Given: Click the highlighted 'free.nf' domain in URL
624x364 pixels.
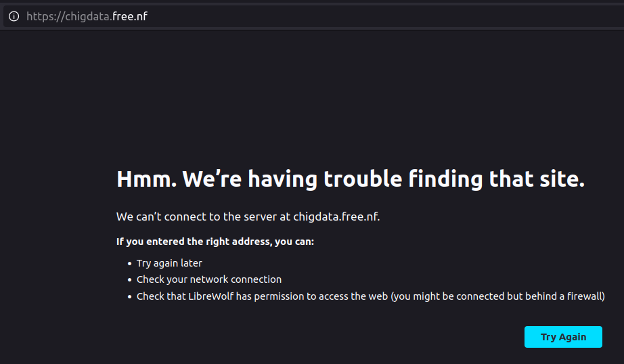Looking at the screenshot, I should point(130,16).
